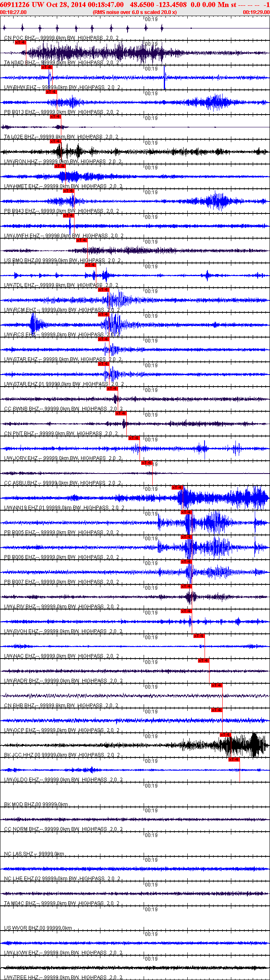Select the PB B007 EHZ station label
This screenshot has width=270, height=980.
(61, 582)
